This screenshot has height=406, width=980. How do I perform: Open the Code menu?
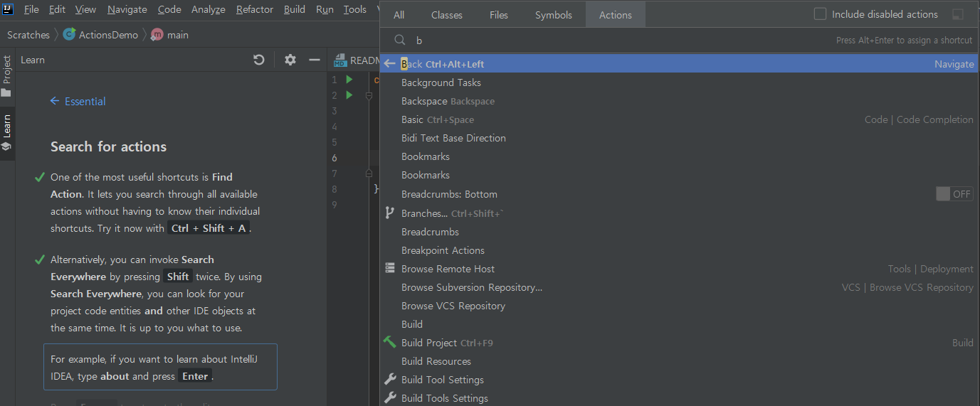coord(169,9)
